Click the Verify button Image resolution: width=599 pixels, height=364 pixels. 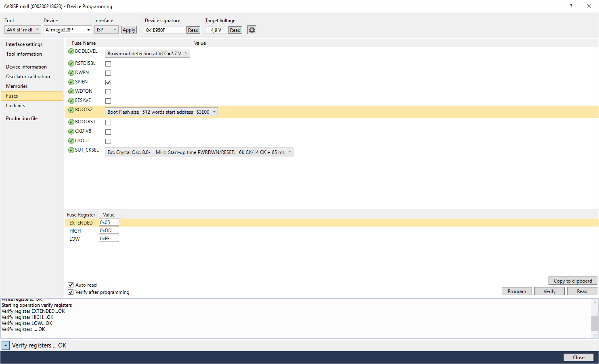click(x=549, y=291)
